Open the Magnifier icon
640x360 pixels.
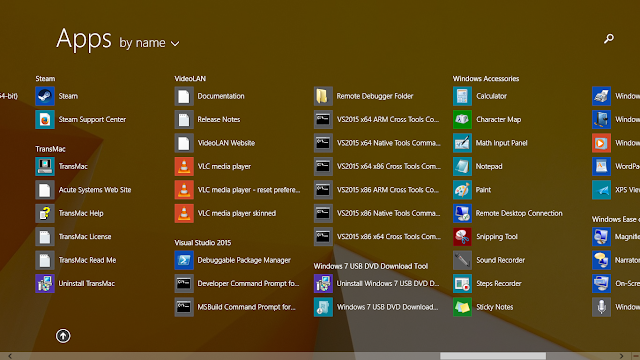(x=602, y=237)
